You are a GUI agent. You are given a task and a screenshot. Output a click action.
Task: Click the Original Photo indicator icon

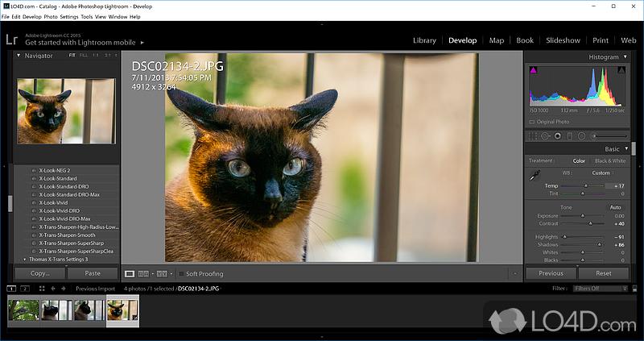pos(532,123)
